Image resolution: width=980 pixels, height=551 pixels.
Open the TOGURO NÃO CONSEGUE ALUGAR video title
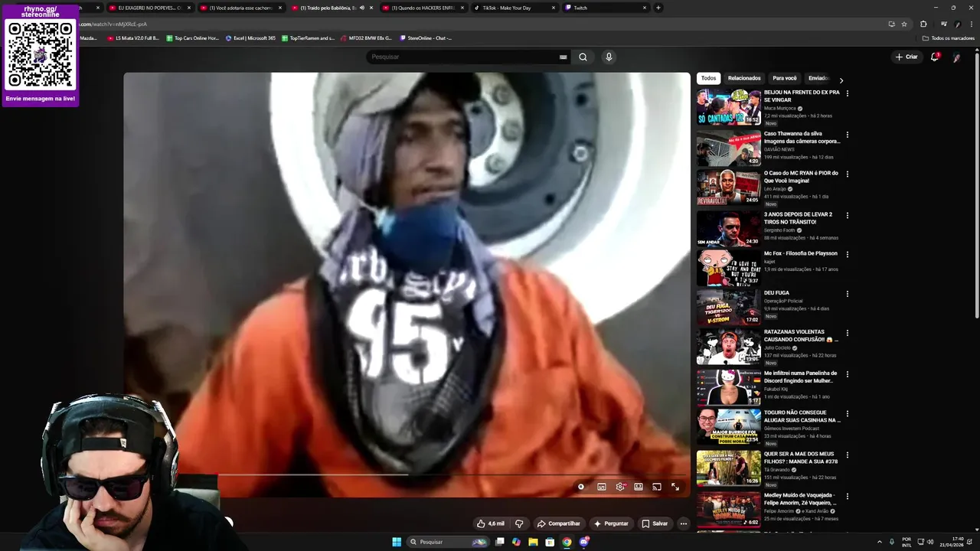pyautogui.click(x=802, y=416)
